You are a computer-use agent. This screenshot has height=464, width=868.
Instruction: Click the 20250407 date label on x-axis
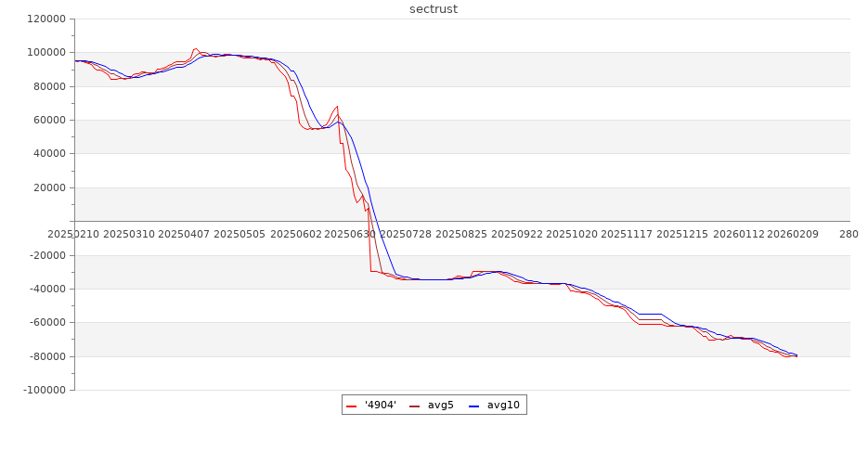click(184, 235)
